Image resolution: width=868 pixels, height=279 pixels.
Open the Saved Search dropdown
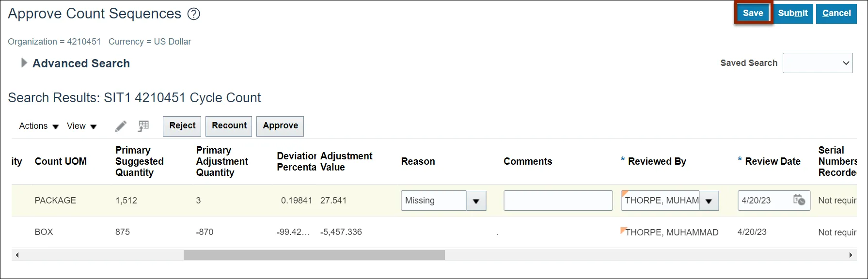pyautogui.click(x=818, y=63)
